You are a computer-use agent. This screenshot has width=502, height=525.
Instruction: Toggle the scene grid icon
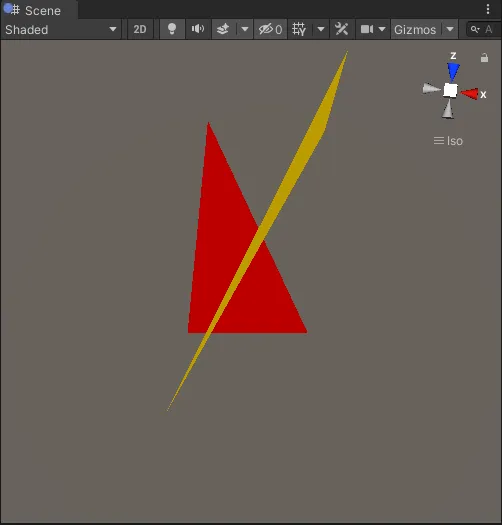299,29
